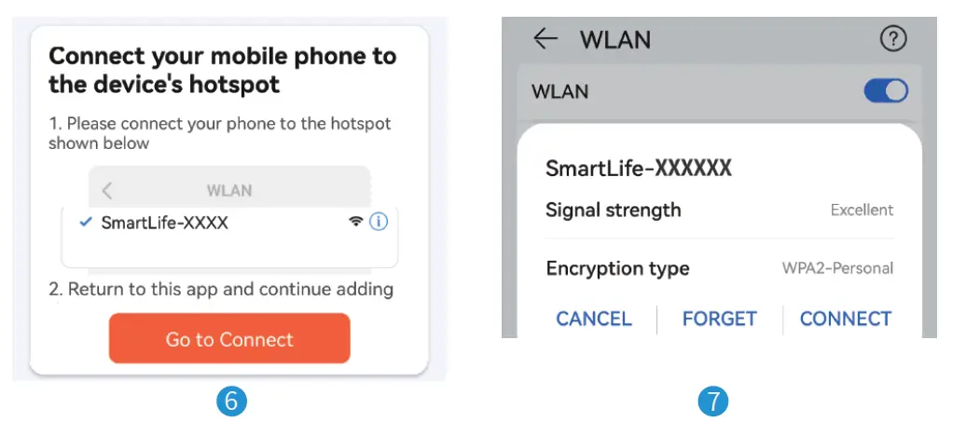Click the blue checkmark before SmartLife-XXXX
This screenshot has width=980, height=422.
click(x=86, y=222)
